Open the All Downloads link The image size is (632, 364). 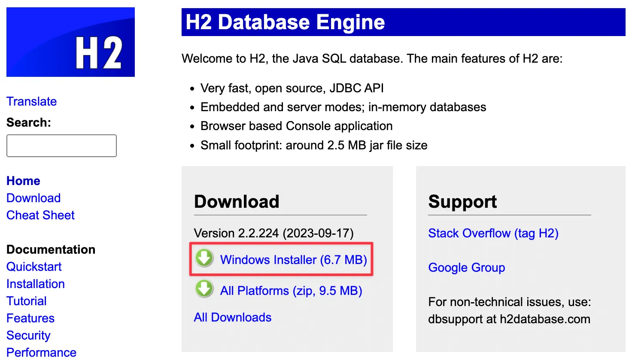233,317
